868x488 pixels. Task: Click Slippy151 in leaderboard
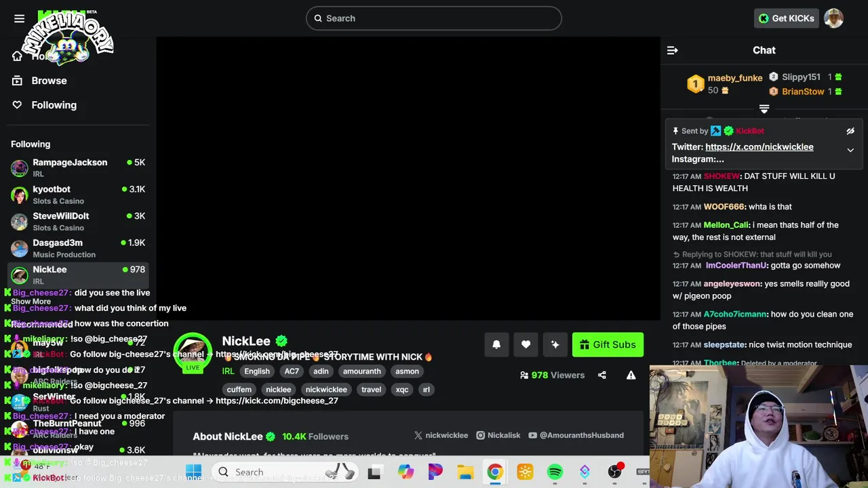801,77
